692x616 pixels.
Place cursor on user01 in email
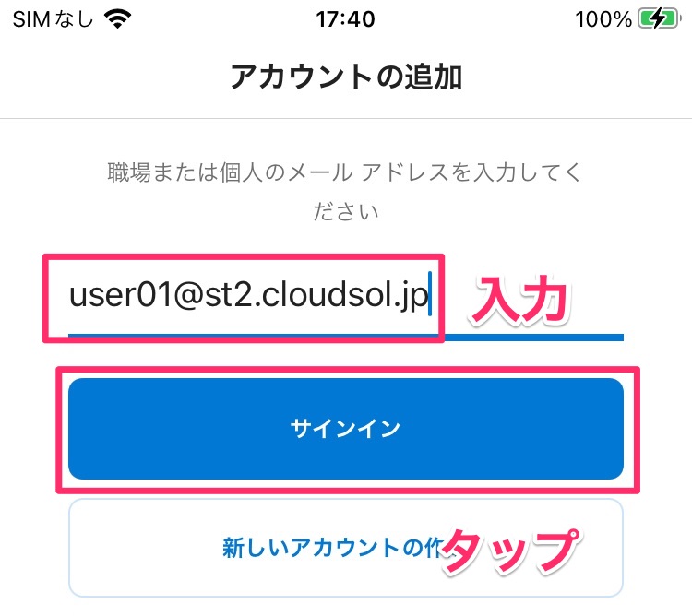click(120, 294)
